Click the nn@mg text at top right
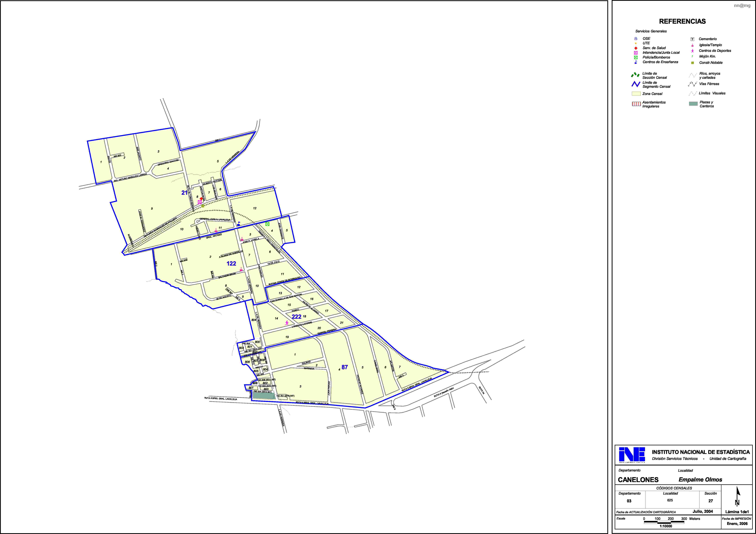 coord(742,6)
